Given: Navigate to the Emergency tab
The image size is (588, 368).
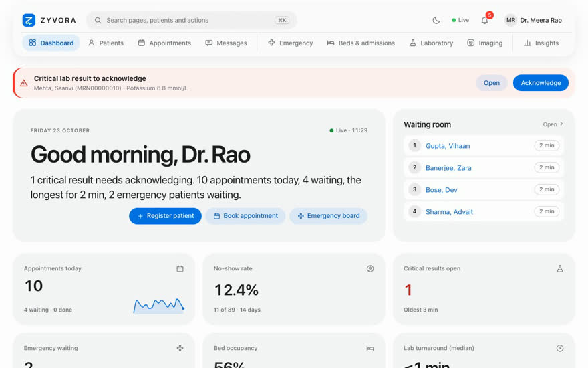Looking at the screenshot, I should click(290, 43).
